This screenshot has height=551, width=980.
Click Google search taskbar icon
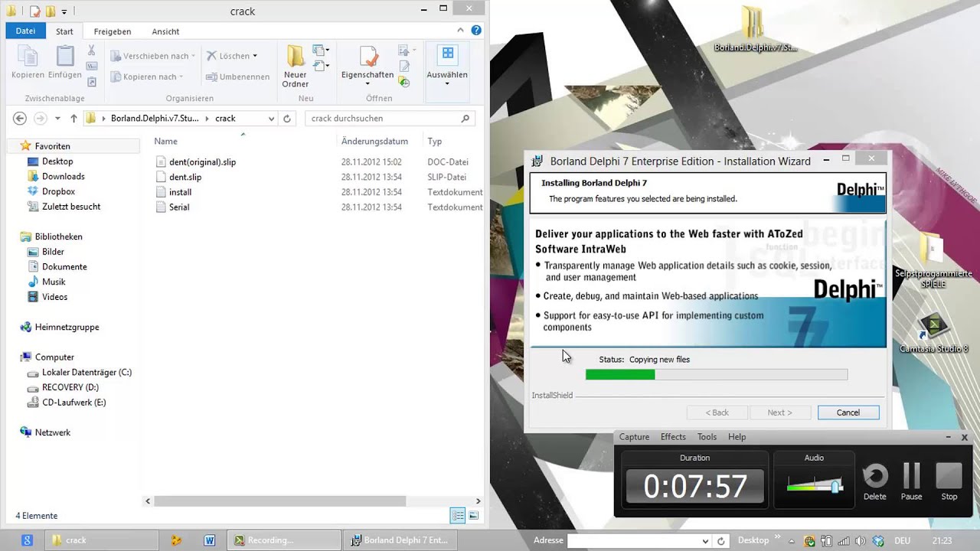[x=27, y=540]
